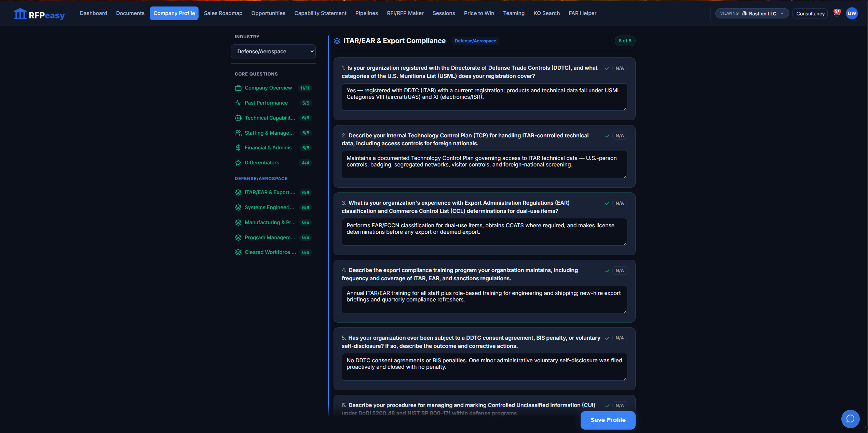
Task: Open the FAR Helper tab
Action: [x=582, y=13]
